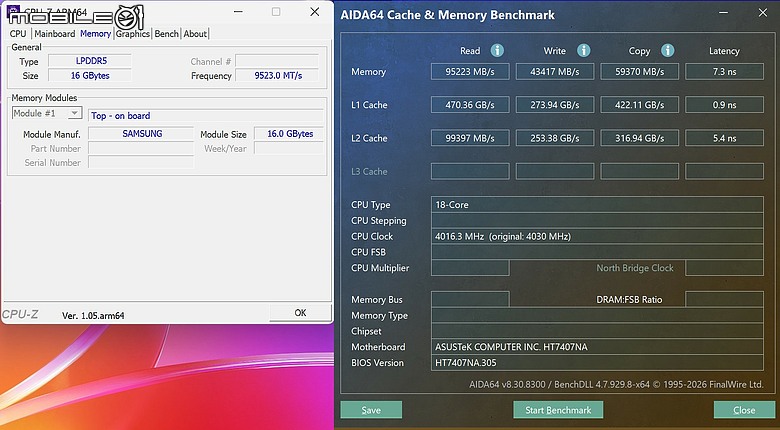
Task: Click module slot field Top - on board
Action: click(206, 115)
